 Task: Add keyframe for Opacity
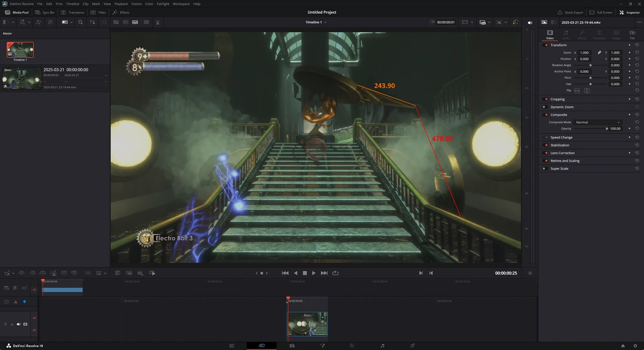(x=630, y=129)
